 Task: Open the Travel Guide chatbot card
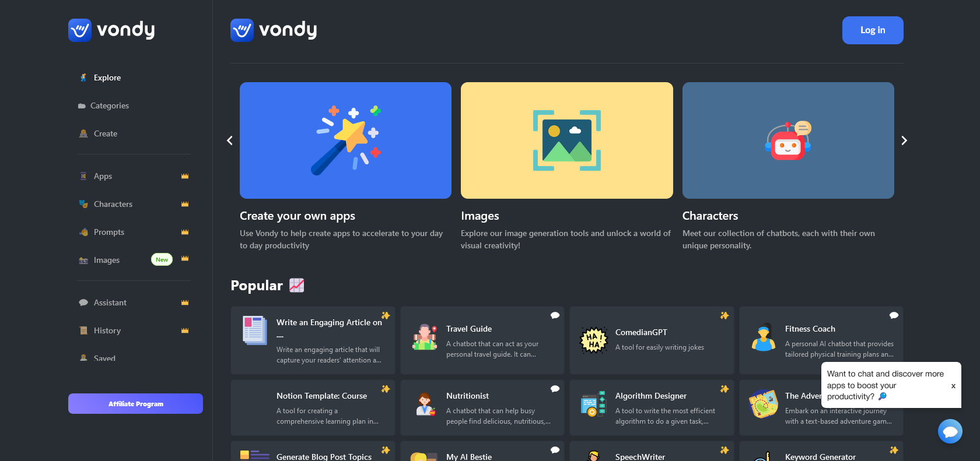[482, 340]
